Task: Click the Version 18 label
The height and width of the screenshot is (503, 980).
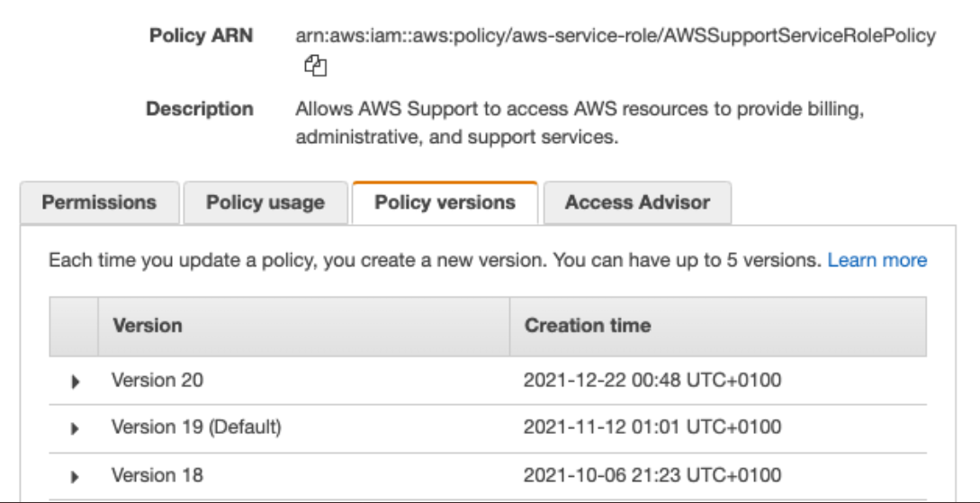Action: pos(157,475)
